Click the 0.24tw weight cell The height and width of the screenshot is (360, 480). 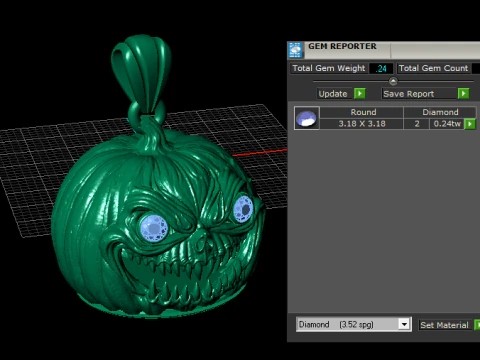click(447, 124)
